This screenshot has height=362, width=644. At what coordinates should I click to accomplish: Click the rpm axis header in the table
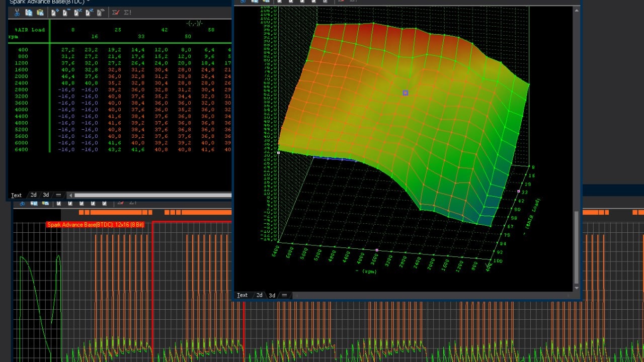[13, 36]
